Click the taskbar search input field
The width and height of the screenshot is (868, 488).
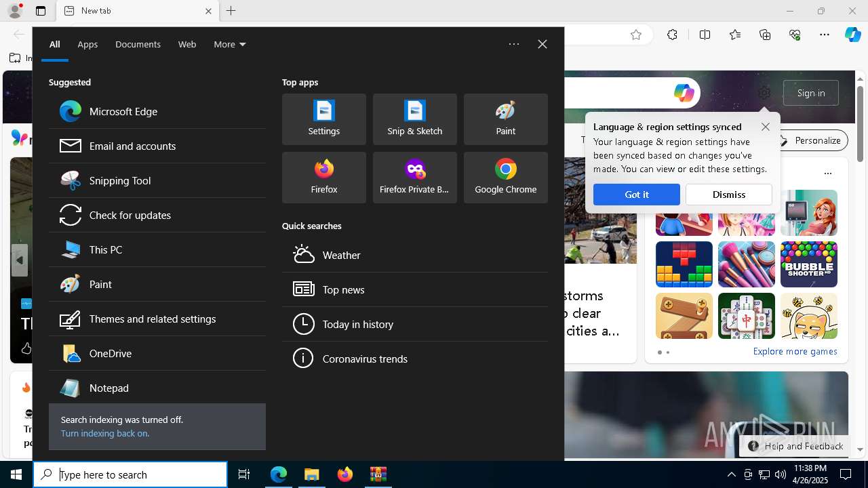pos(130,474)
